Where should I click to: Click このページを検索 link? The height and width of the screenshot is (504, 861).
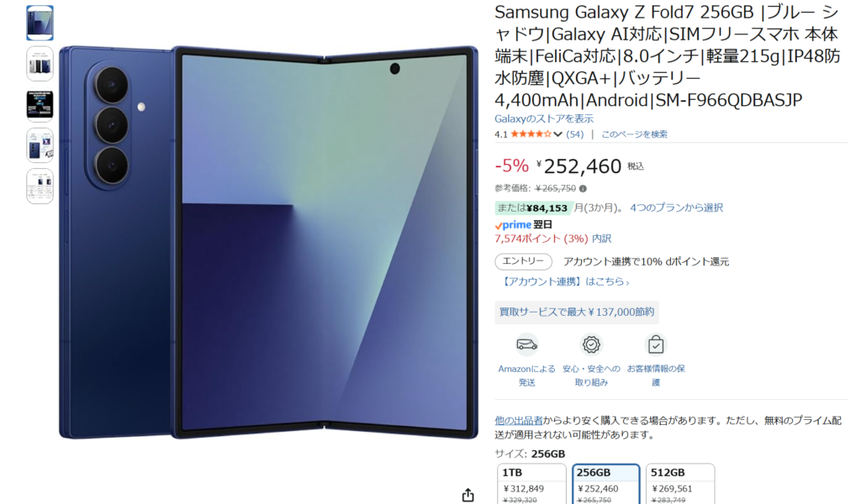[x=634, y=134]
